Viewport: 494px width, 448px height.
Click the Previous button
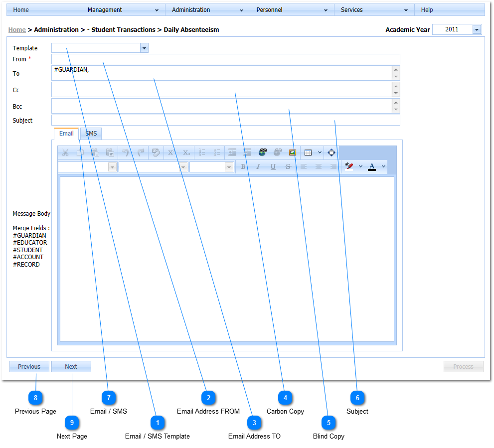[x=29, y=367]
